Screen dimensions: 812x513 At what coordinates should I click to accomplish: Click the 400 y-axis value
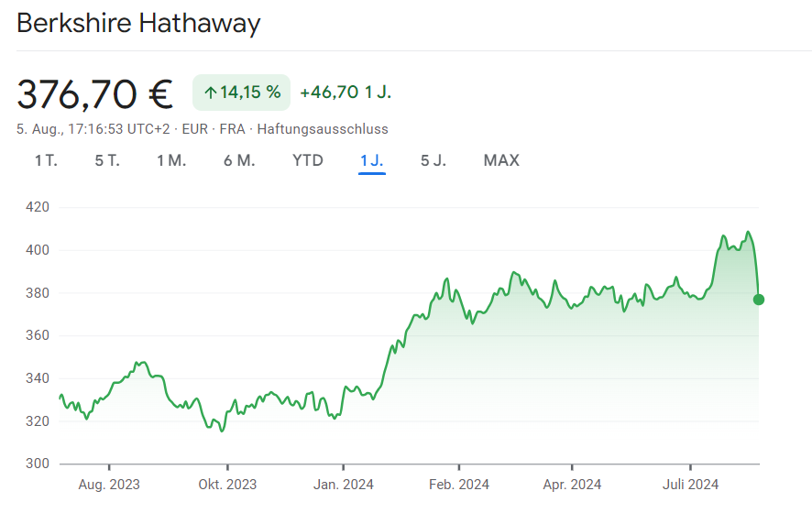pos(38,250)
